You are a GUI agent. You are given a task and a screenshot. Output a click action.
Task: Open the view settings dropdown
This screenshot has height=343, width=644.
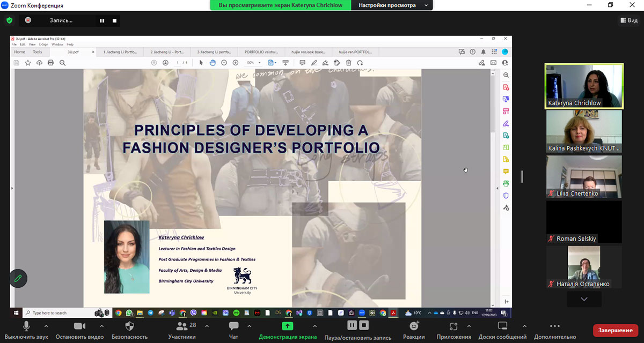click(x=392, y=5)
